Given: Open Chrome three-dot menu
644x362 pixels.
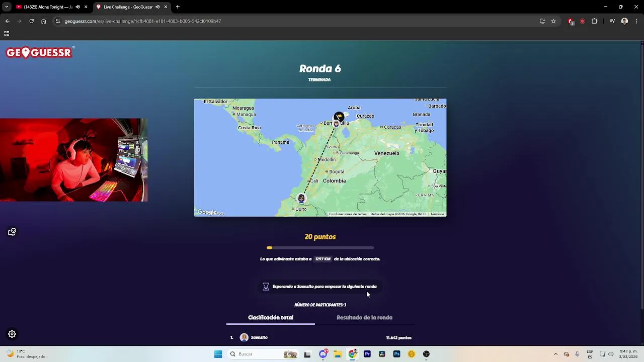Looking at the screenshot, I should click(x=636, y=21).
